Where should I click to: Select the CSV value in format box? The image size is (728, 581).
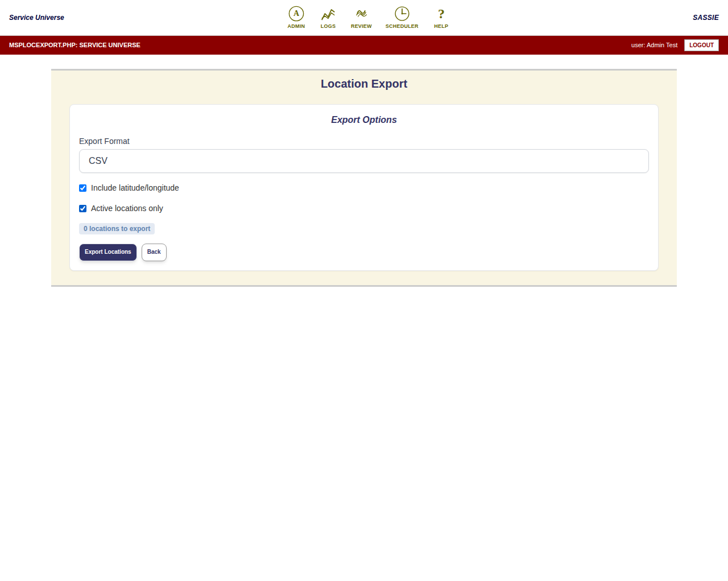pyautogui.click(x=98, y=161)
